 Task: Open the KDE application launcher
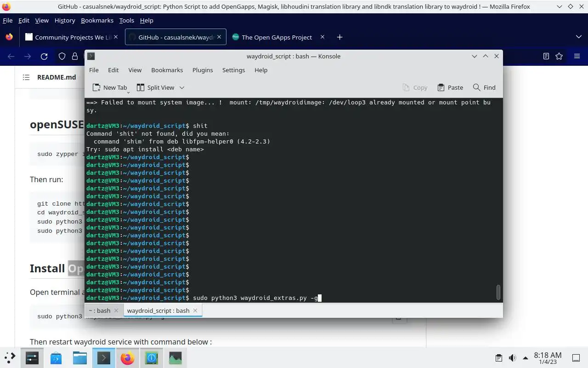pyautogui.click(x=10, y=357)
